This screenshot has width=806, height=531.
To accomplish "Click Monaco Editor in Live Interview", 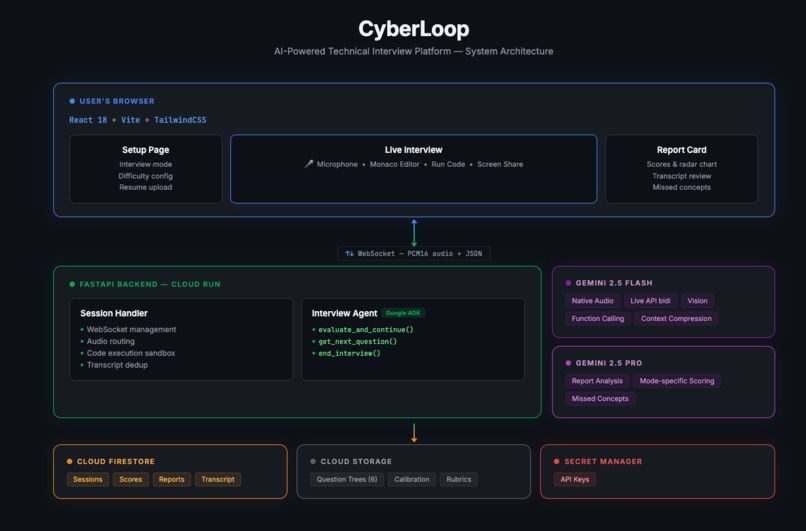I will 394,164.
